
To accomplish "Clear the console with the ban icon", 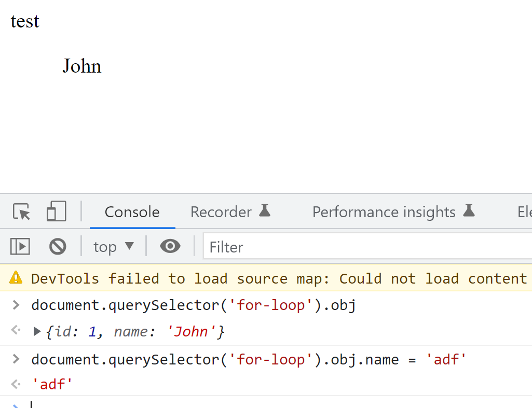I will tap(58, 246).
